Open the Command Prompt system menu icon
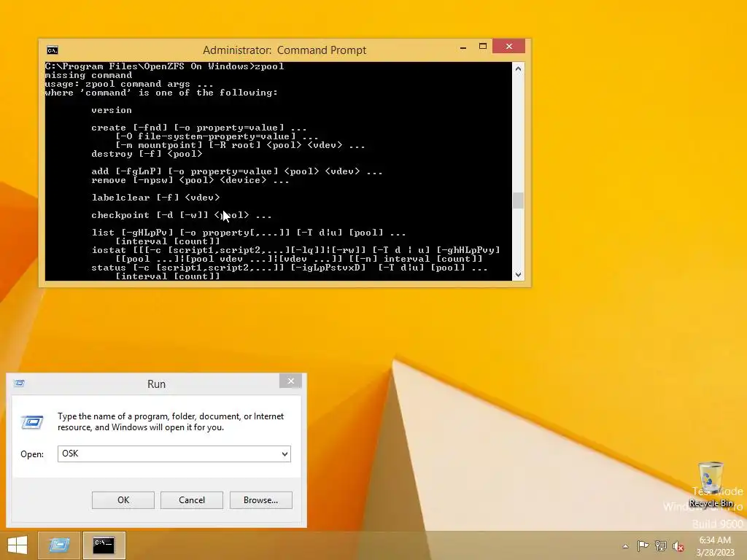747x560 pixels. 53,50
